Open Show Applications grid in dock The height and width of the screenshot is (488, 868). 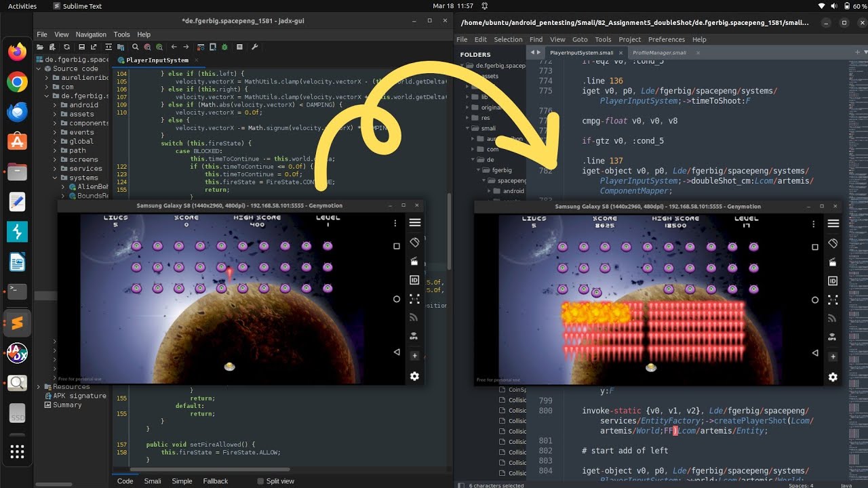17,451
